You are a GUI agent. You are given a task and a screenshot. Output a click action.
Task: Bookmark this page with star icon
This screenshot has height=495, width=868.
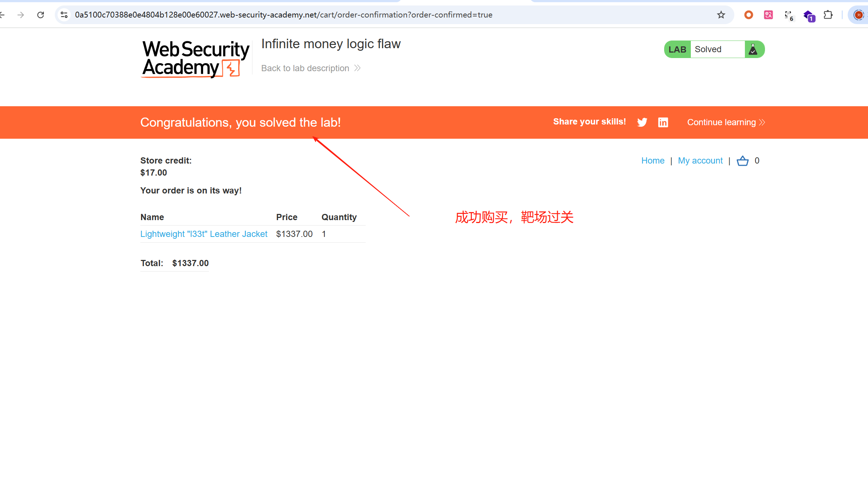coord(721,15)
